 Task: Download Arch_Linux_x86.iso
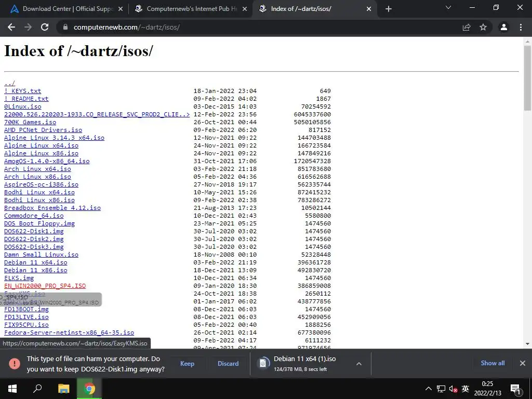click(x=37, y=177)
